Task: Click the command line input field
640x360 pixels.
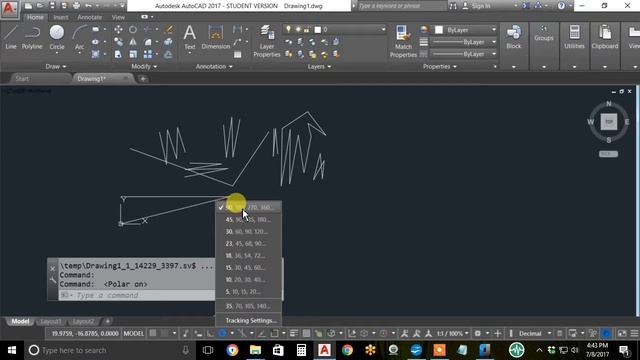Action: pyautogui.click(x=137, y=295)
